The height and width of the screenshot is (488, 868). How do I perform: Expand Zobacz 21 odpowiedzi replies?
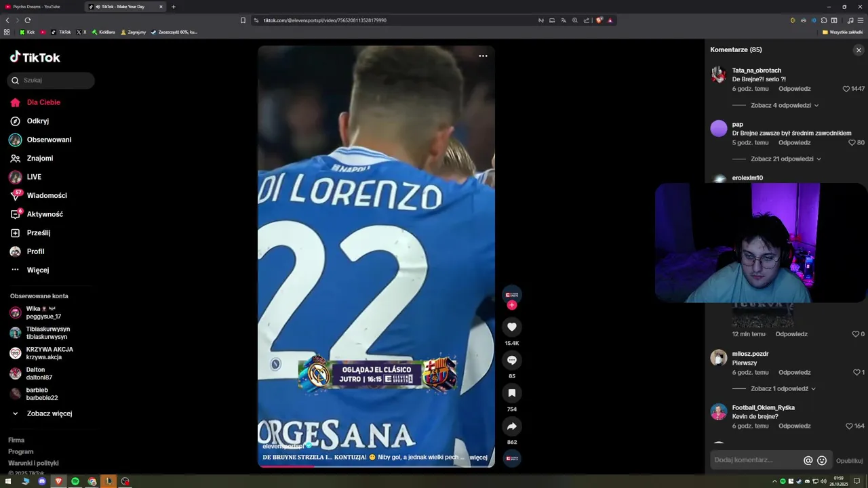[786, 159]
